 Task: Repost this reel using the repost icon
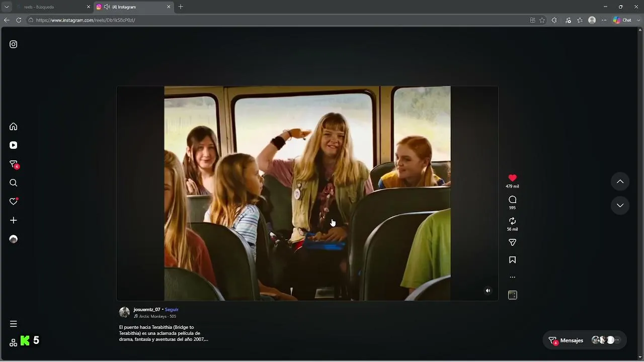[x=512, y=221]
